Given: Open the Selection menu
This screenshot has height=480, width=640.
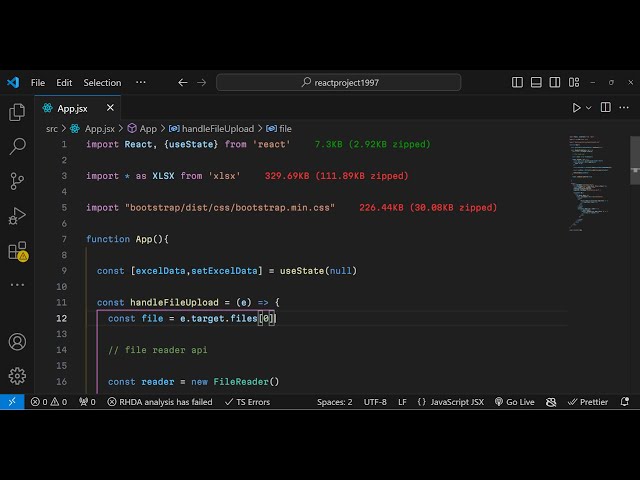Looking at the screenshot, I should tap(102, 83).
